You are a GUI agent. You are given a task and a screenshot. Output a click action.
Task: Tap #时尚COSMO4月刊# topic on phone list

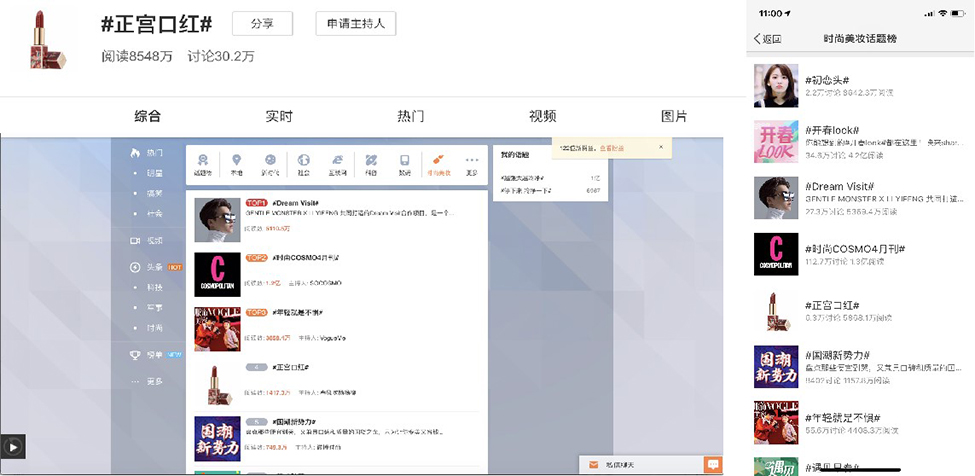(855, 249)
